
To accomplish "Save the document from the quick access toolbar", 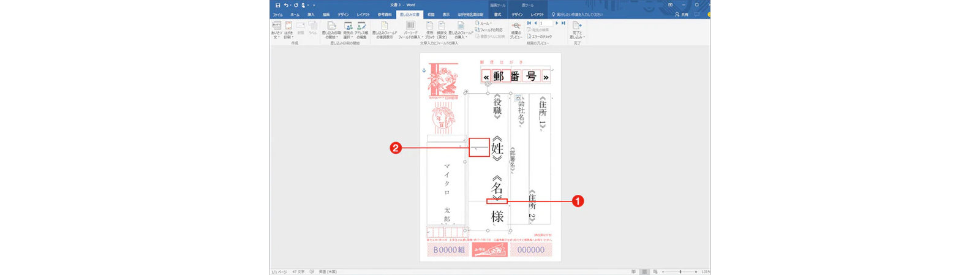I will (277, 5).
